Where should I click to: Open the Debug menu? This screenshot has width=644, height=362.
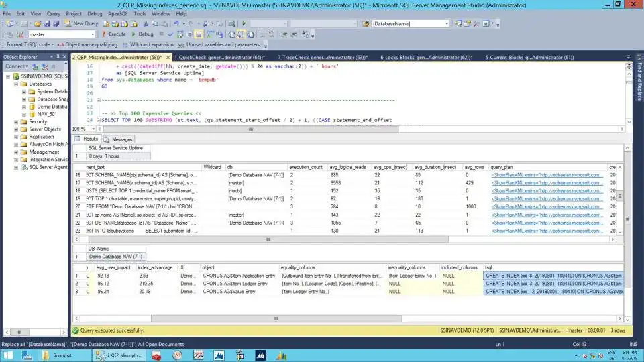coord(95,13)
